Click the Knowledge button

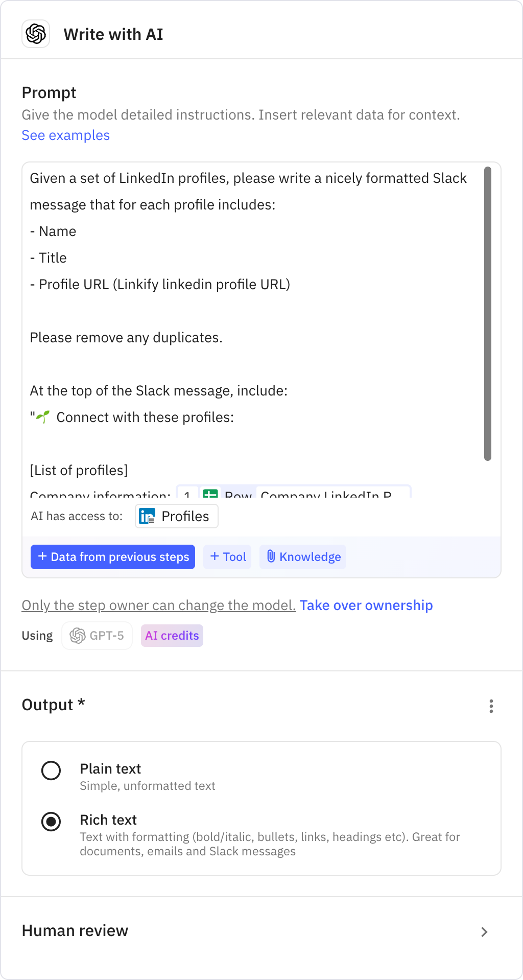[x=302, y=557]
